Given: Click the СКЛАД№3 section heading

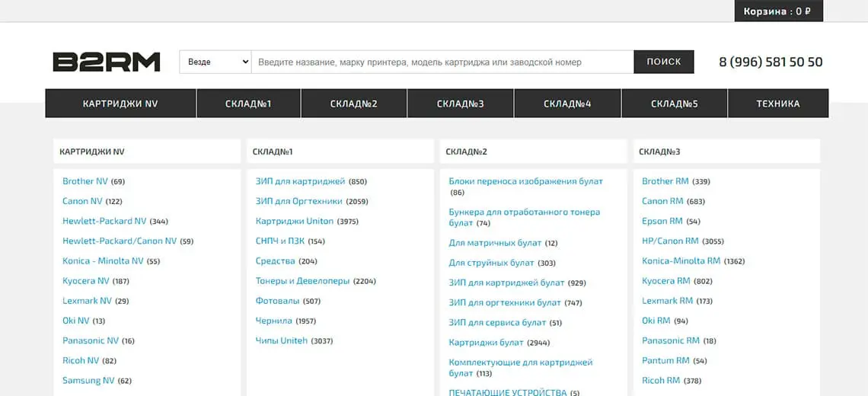Looking at the screenshot, I should pos(659,152).
